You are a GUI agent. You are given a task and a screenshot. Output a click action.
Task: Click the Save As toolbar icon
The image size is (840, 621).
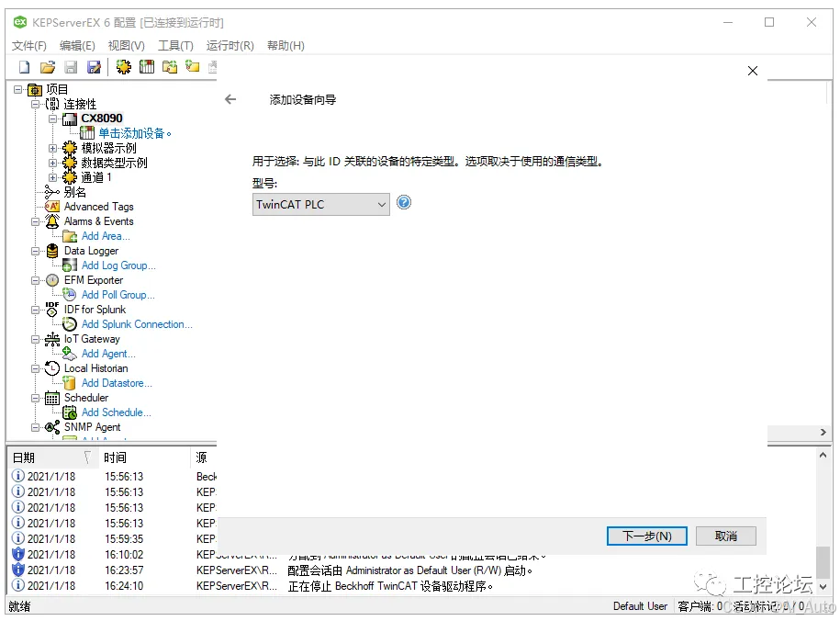[x=94, y=67]
